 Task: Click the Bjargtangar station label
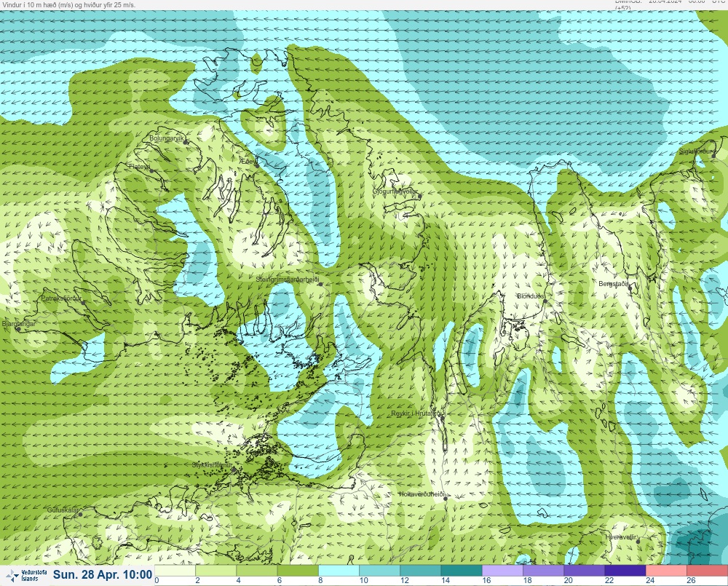(x=19, y=324)
